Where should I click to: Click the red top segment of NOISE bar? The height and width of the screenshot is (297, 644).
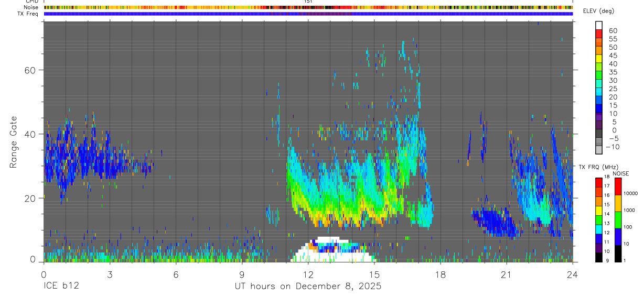[x=618, y=186]
